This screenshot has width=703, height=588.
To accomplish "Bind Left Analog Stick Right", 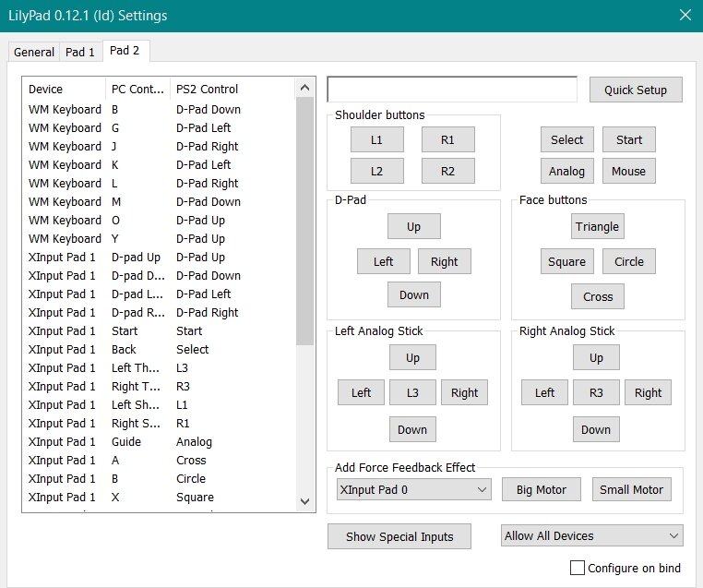I will [x=464, y=392].
